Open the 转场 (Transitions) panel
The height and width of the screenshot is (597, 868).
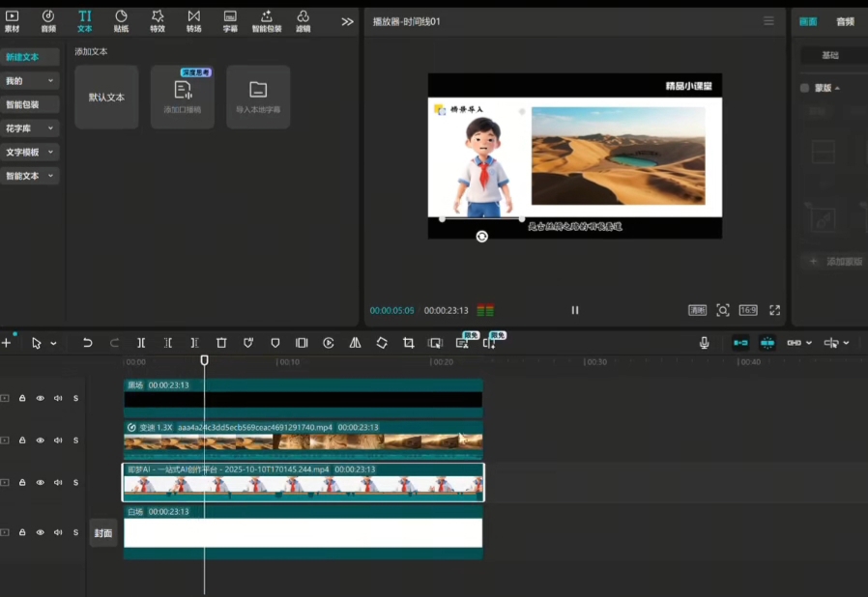pyautogui.click(x=194, y=20)
